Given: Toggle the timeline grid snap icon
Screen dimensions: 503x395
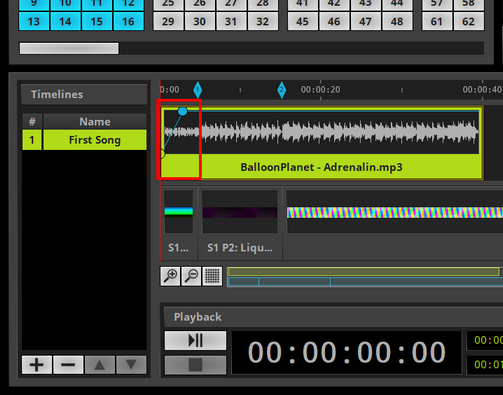Looking at the screenshot, I should click(212, 276).
